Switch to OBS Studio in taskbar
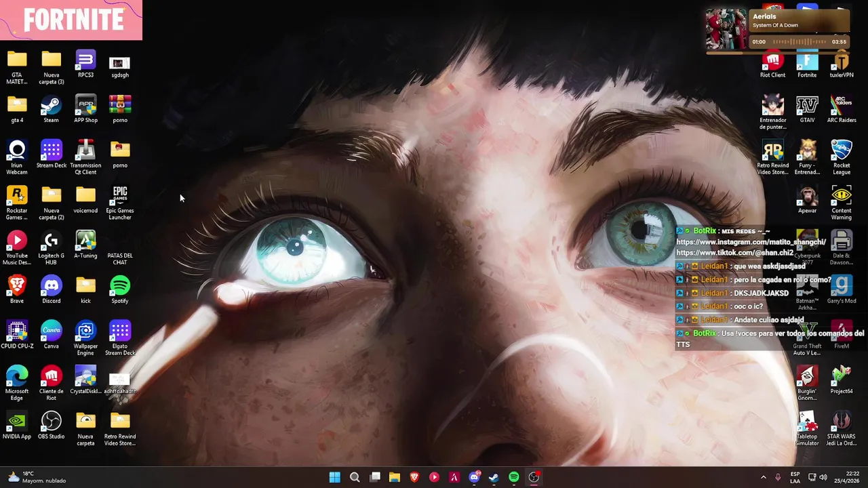Image resolution: width=868 pixels, height=488 pixels. pyautogui.click(x=534, y=477)
